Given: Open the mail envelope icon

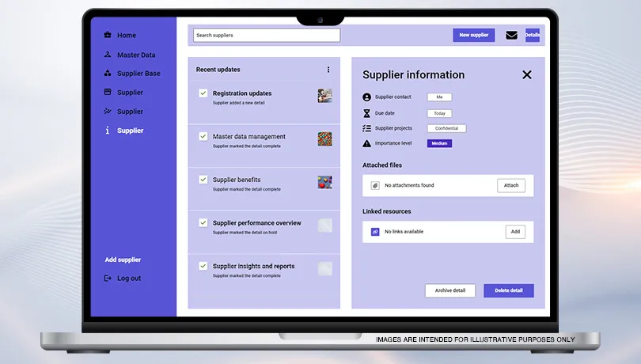Looking at the screenshot, I should [x=511, y=35].
